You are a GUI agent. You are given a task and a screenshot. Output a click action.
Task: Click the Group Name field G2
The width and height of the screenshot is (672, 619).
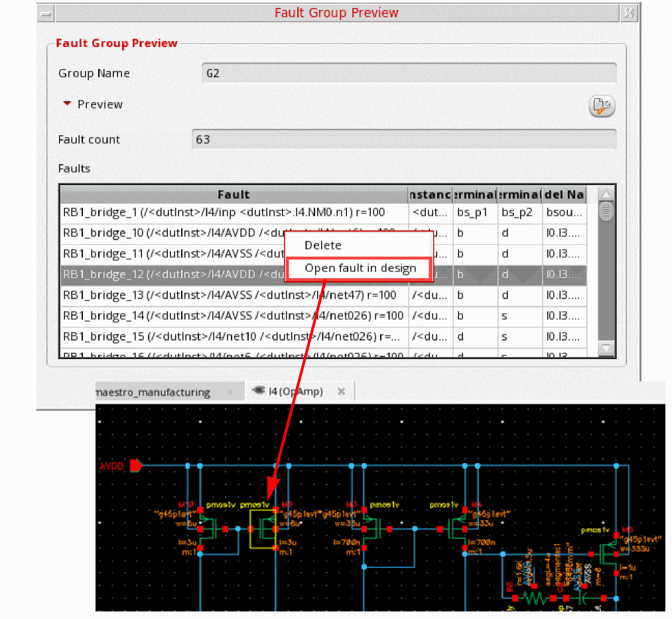[x=409, y=73]
